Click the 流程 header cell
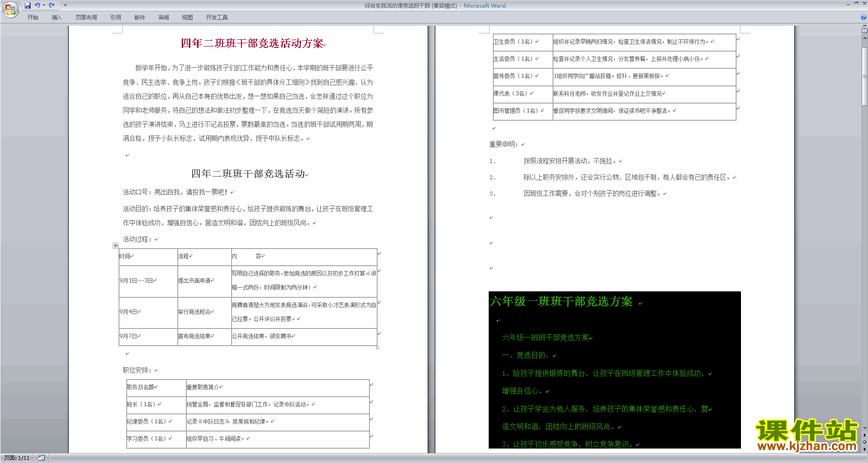Screen dimensions: 868x463 pos(204,256)
